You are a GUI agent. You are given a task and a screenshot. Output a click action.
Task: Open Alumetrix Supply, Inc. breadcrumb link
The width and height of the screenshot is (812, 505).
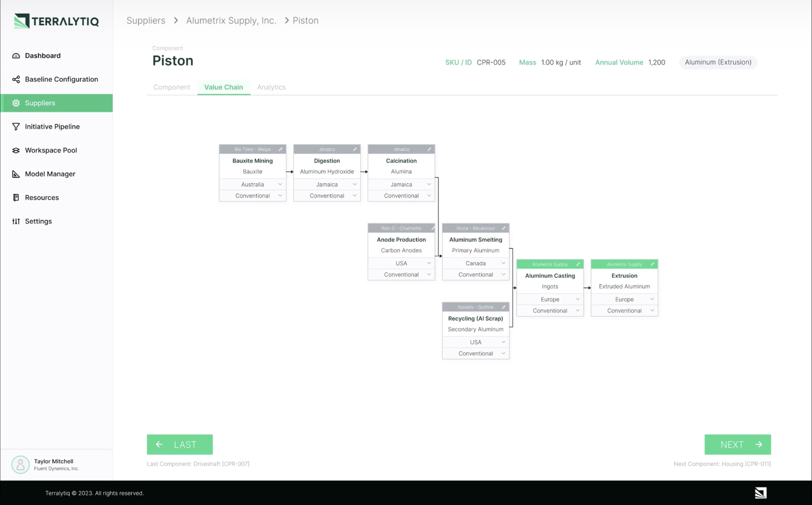pos(231,20)
